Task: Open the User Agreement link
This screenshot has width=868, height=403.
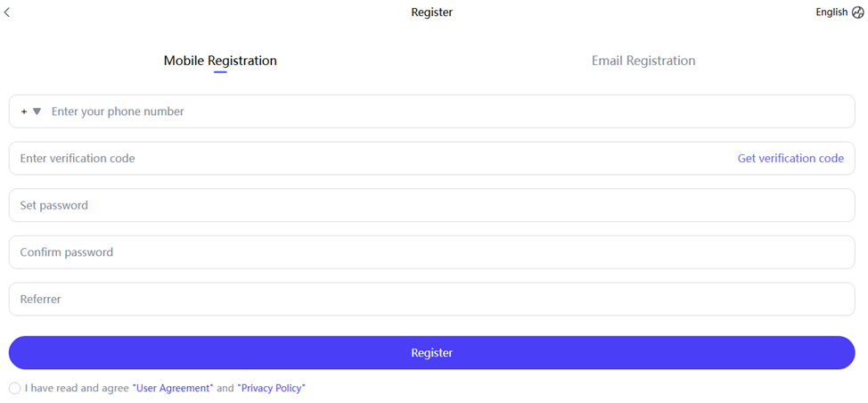Action: click(173, 389)
